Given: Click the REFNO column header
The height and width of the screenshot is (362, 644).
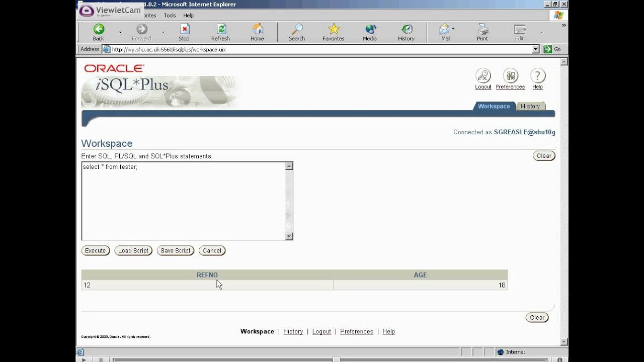Looking at the screenshot, I should pos(207,275).
